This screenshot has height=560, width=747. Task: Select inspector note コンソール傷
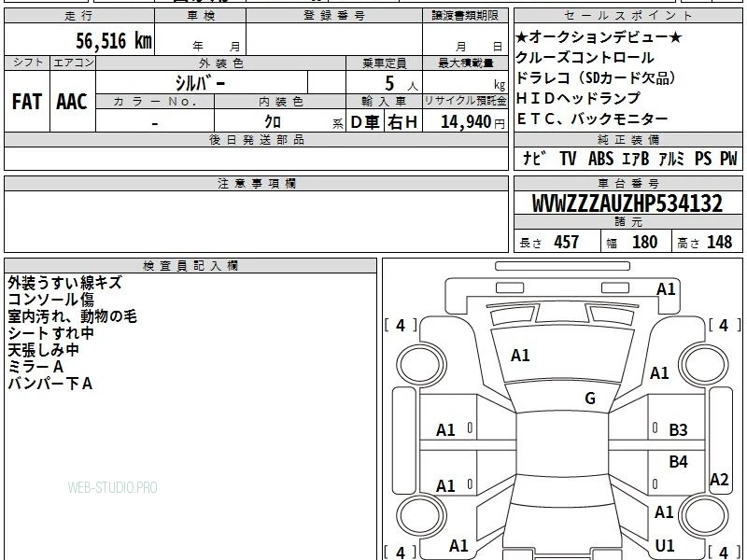[51, 300]
